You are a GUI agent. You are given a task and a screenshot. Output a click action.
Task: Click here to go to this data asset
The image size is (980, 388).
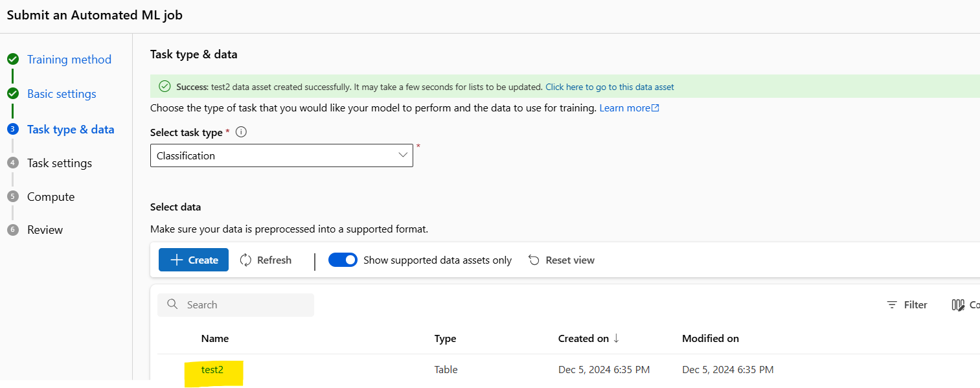point(610,86)
